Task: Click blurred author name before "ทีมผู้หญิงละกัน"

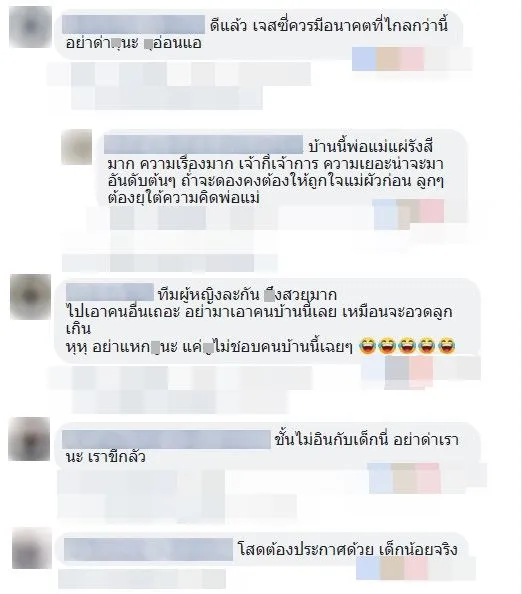Action: 110,292
